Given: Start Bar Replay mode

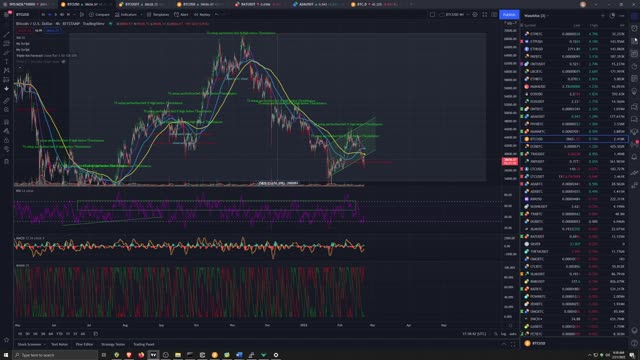Looking at the screenshot, I should click(202, 15).
